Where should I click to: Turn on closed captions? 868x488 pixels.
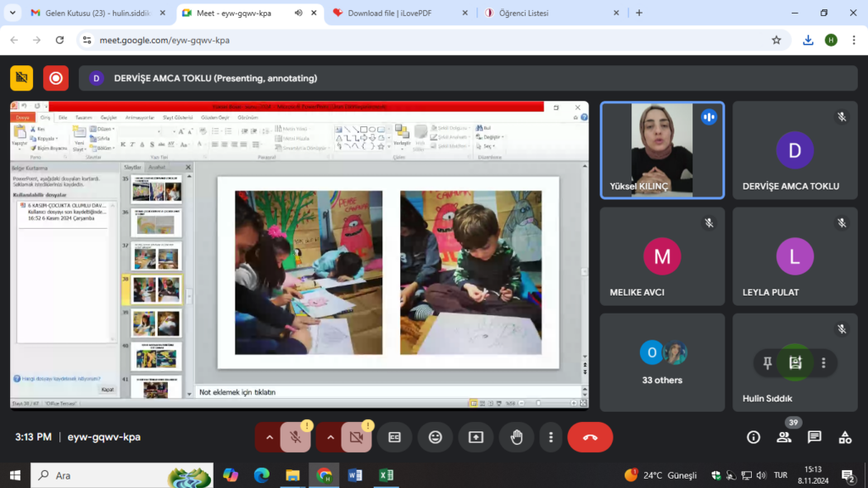[x=394, y=437]
